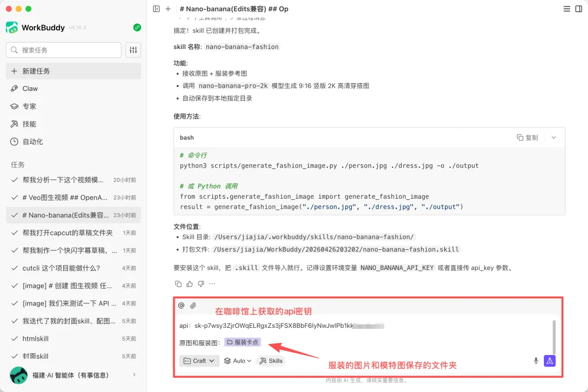The image size is (588, 392).
Task: Open 自动化 in the sidebar
Action: 73,142
